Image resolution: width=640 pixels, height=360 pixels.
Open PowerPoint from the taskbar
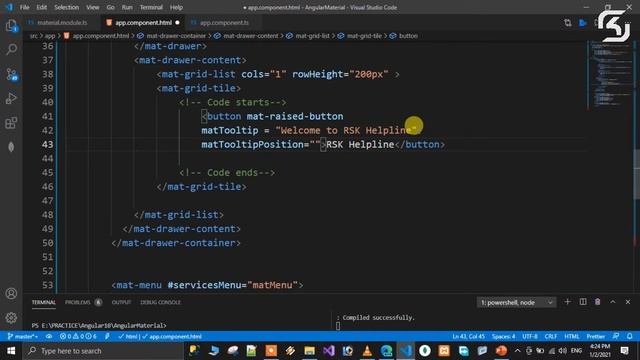coord(501,351)
